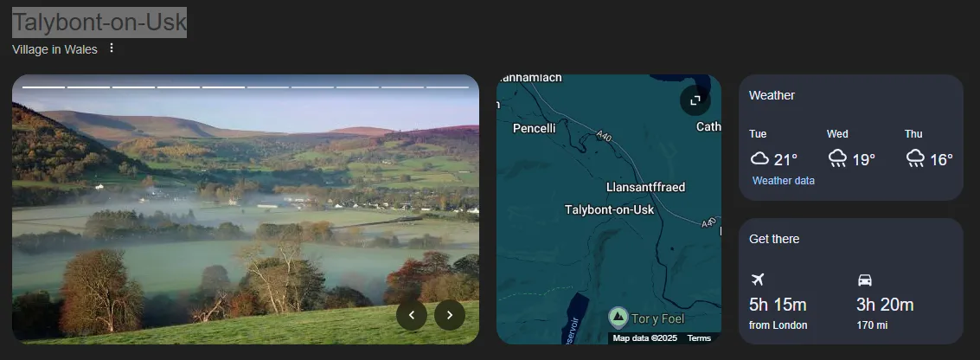
Task: Click the Talybont-on-Usk title heading
Action: (99, 22)
